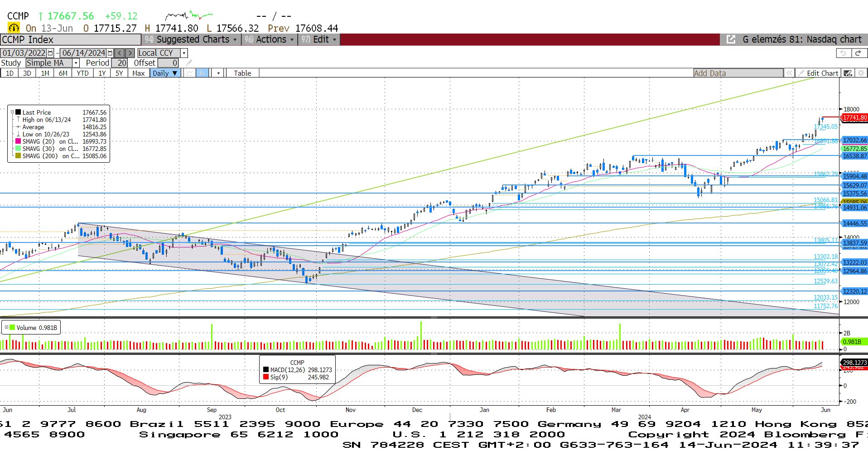Select the YTD range tab

pyautogui.click(x=82, y=73)
